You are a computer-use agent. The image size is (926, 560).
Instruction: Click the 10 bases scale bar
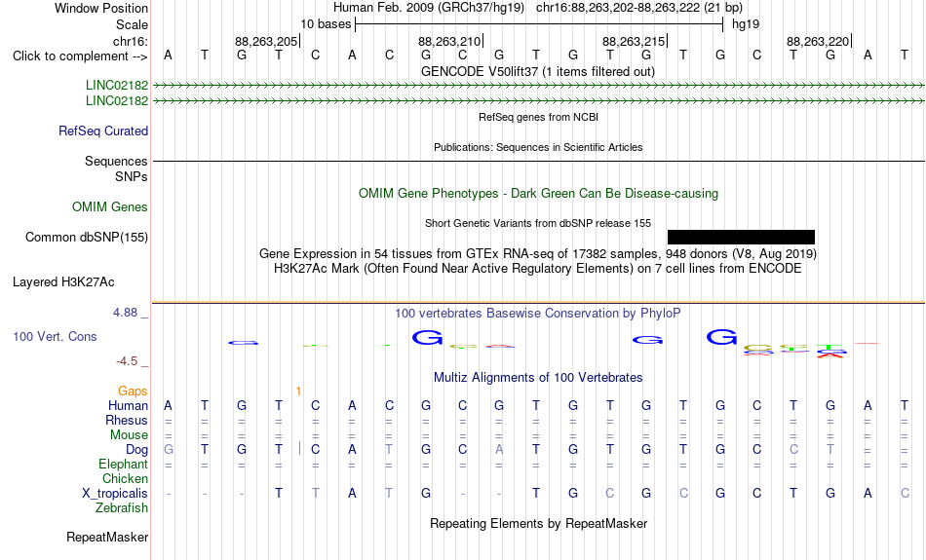(x=539, y=24)
